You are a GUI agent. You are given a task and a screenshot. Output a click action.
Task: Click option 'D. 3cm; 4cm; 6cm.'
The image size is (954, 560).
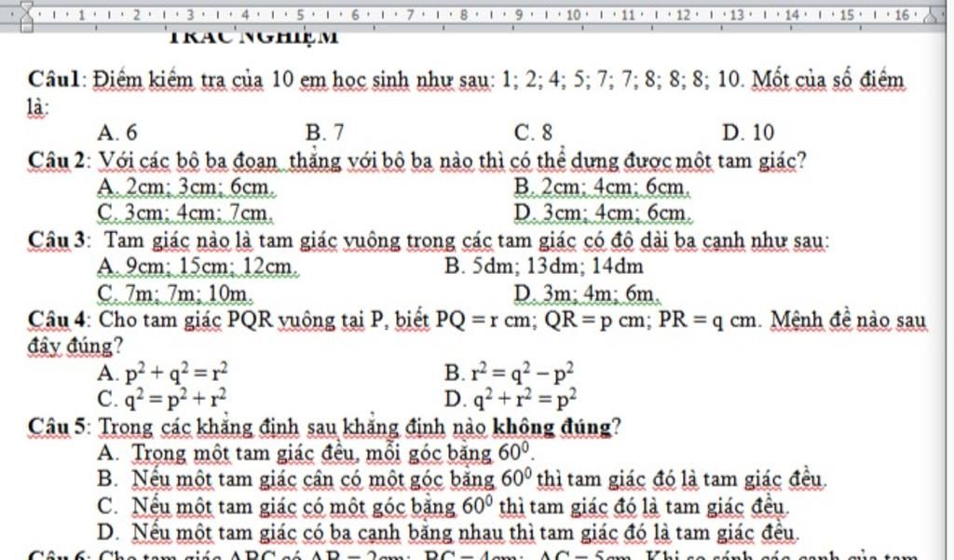pos(603,213)
